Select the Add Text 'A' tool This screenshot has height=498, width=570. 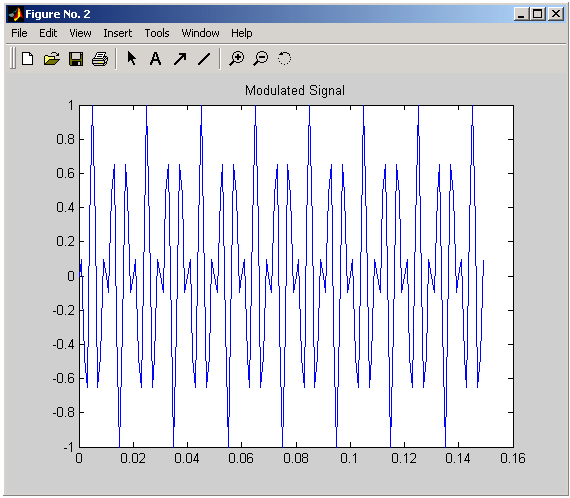pos(156,59)
